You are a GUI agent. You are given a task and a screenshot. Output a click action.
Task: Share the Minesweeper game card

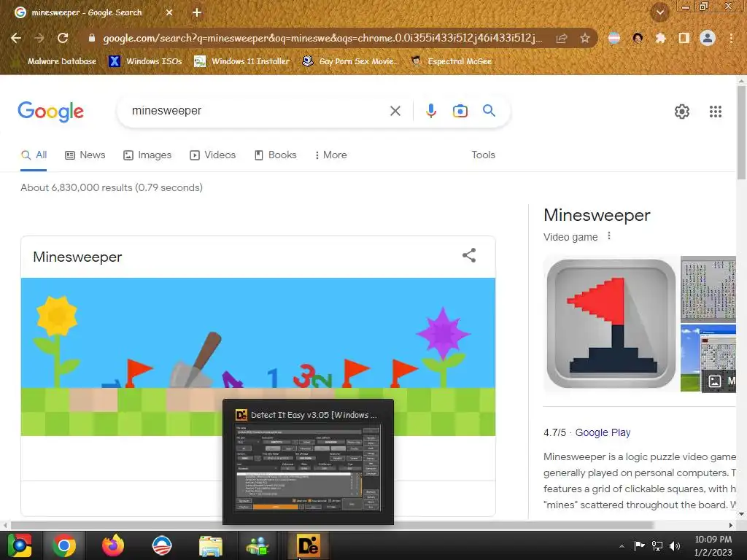point(469,255)
